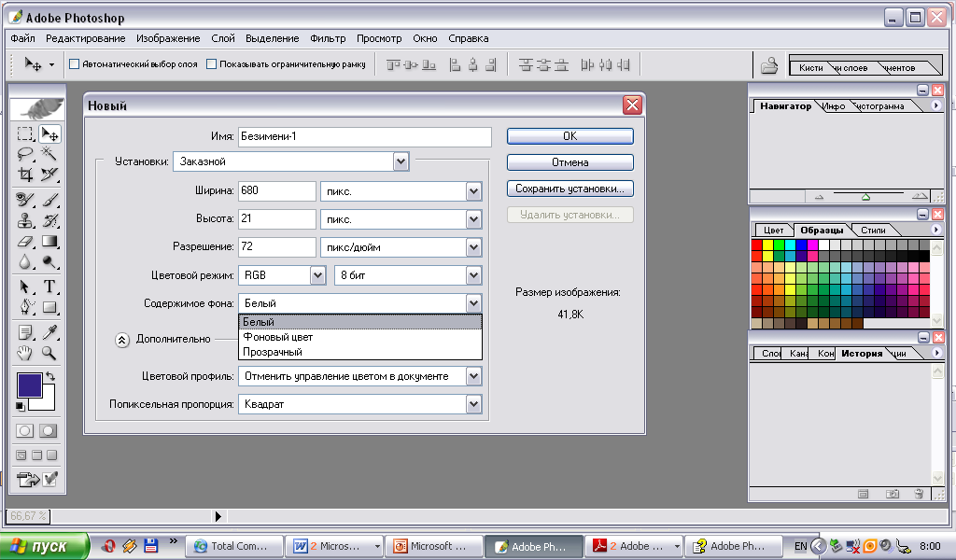Click the foreground color swatch
956x560 pixels.
tap(29, 385)
